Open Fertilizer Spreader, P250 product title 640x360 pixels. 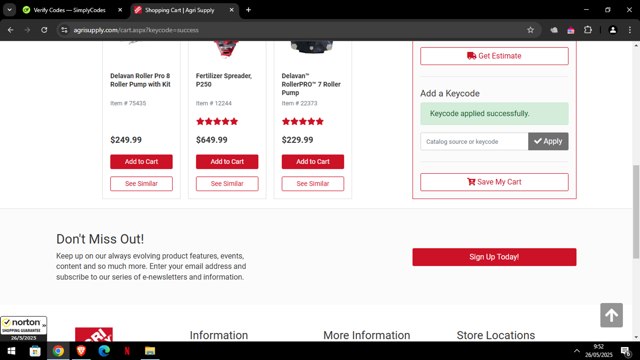224,80
